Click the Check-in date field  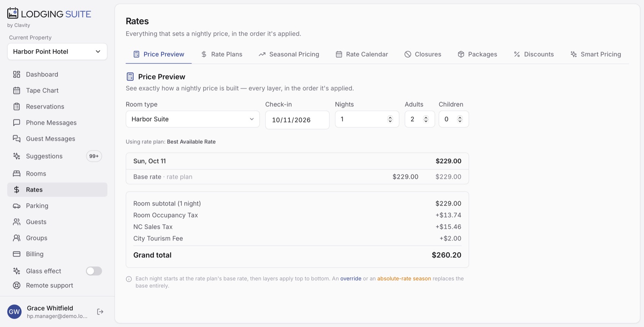coord(297,120)
